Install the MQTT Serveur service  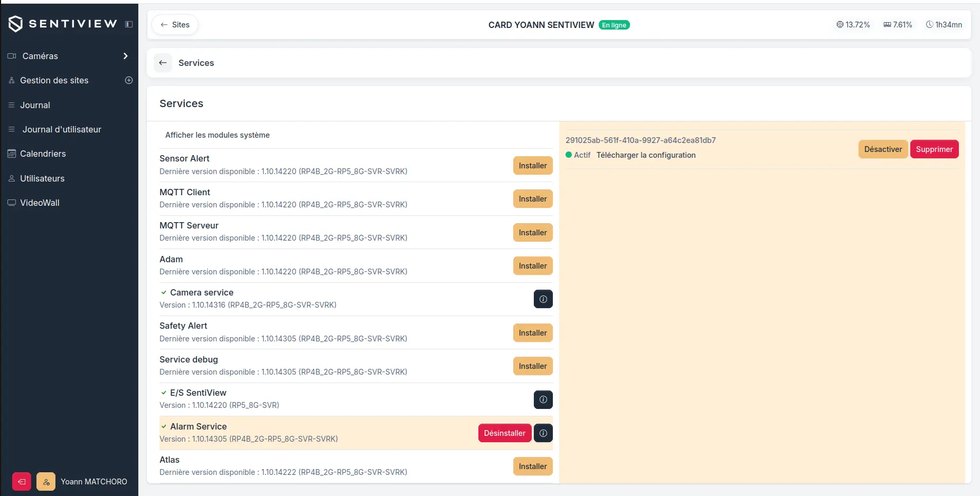pos(533,233)
